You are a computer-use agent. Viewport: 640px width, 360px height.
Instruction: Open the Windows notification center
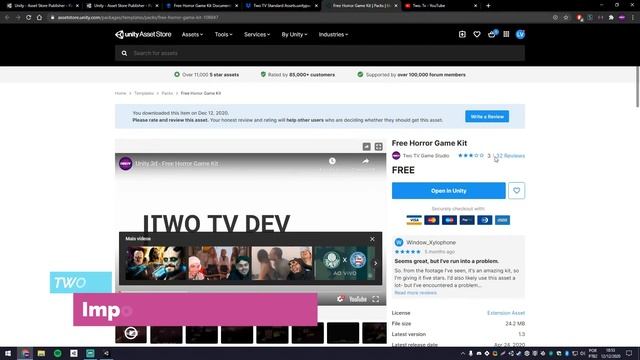(629, 353)
